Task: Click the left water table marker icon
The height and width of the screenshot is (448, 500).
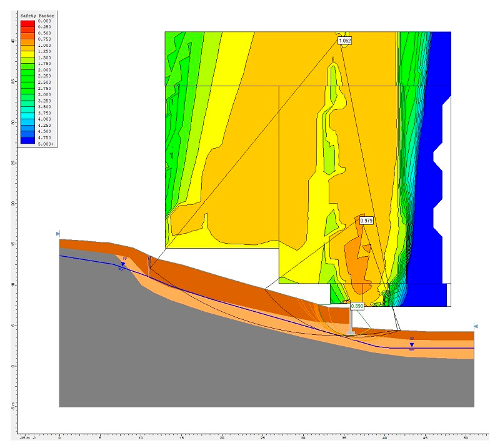Action: tap(123, 264)
